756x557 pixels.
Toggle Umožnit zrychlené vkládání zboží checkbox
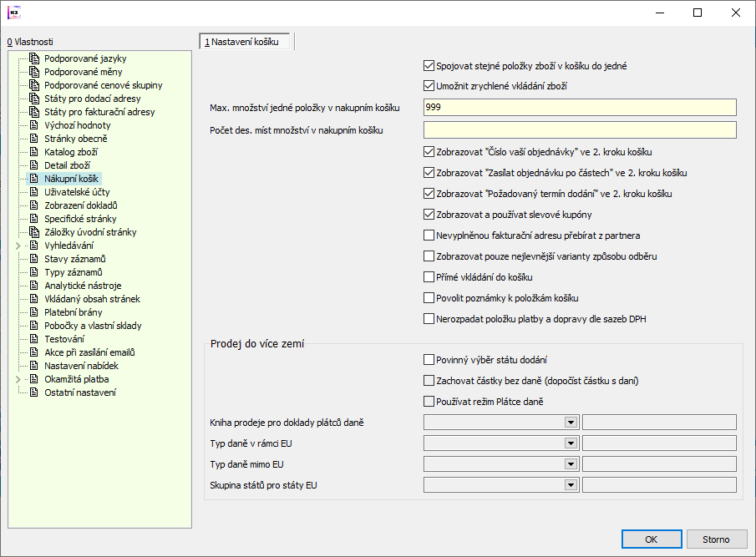[429, 86]
